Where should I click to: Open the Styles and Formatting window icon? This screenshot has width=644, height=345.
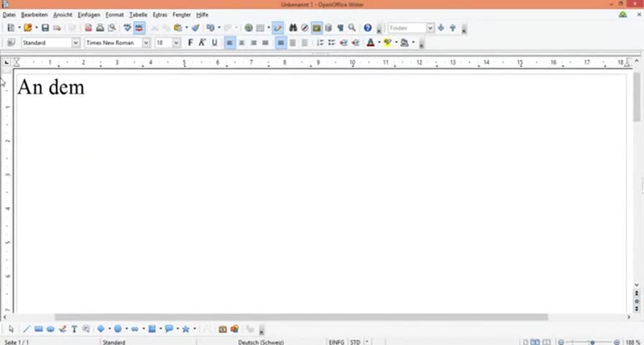[11, 42]
